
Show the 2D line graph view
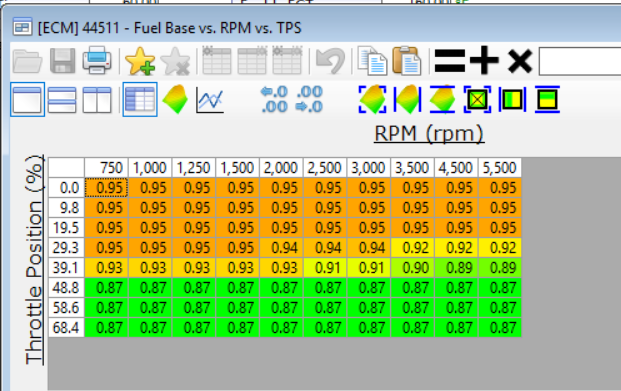point(210,101)
